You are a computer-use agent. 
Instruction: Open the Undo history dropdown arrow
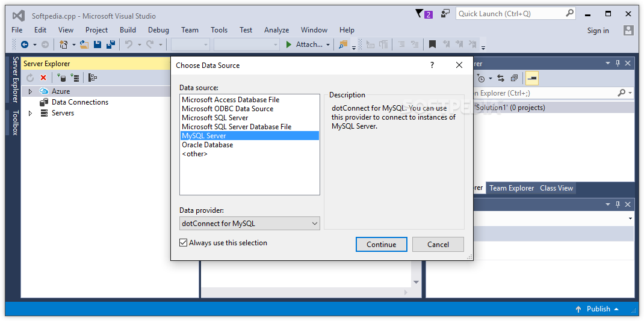tap(140, 44)
